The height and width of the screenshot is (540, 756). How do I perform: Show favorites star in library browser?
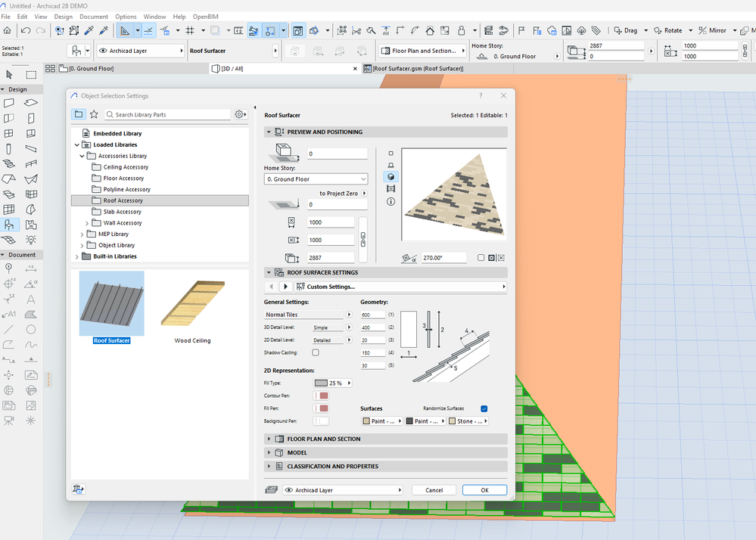coord(94,114)
